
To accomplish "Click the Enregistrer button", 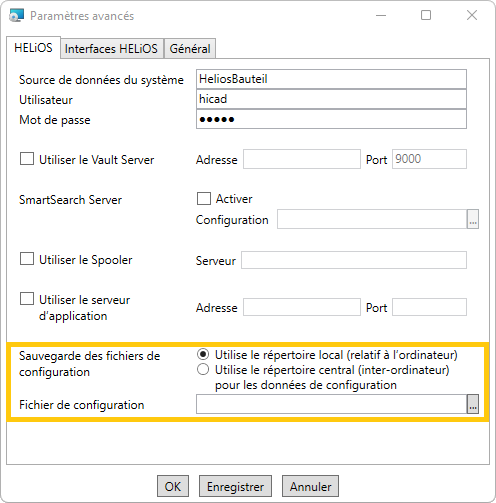I will (235, 486).
